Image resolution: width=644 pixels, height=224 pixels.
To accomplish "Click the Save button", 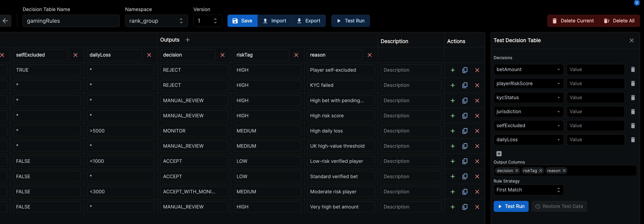I will point(242,21).
